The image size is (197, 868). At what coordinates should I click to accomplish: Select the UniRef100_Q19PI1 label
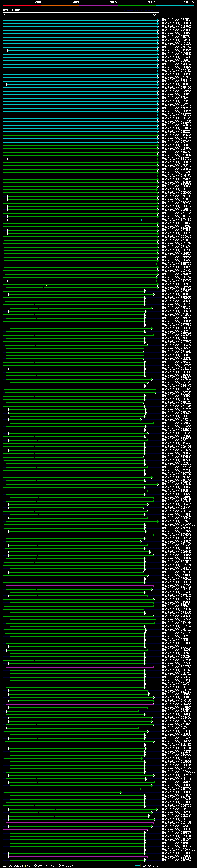click(177, 101)
